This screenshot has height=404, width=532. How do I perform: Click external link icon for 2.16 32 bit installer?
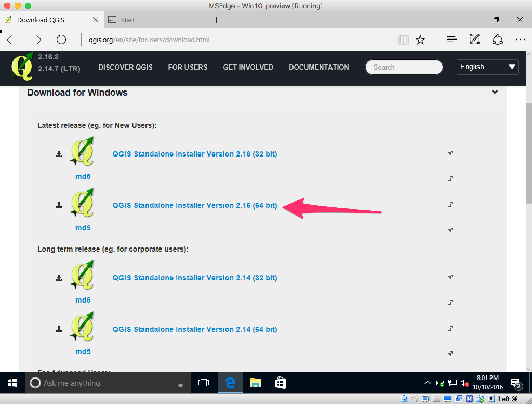(x=450, y=153)
